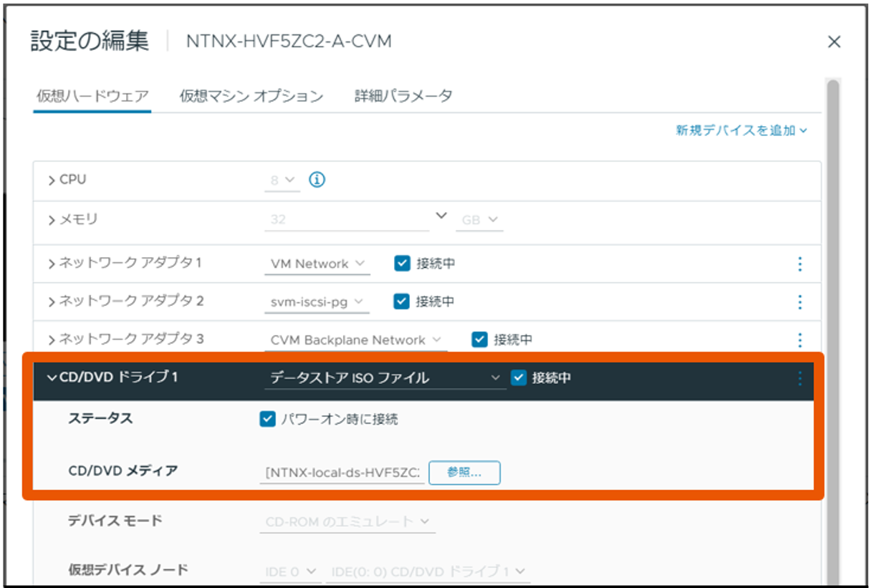This screenshot has height=588, width=869.
Task: Open Network Adapter 2 three-dot menu
Action: [800, 302]
